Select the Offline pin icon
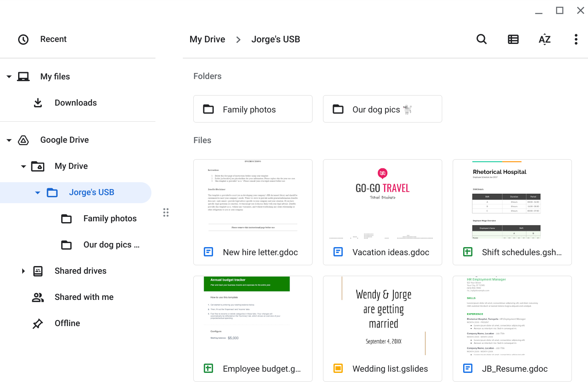Viewport: 588px width, 389px height. click(38, 323)
